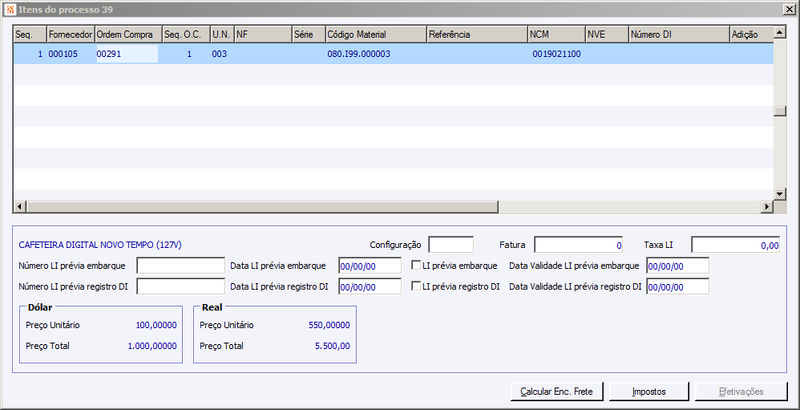Click the grid's scroll down arrow
The image size is (800, 410).
(779, 194)
